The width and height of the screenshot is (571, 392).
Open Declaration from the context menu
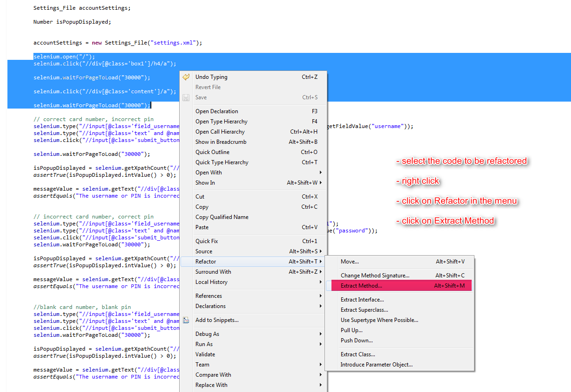click(253, 111)
